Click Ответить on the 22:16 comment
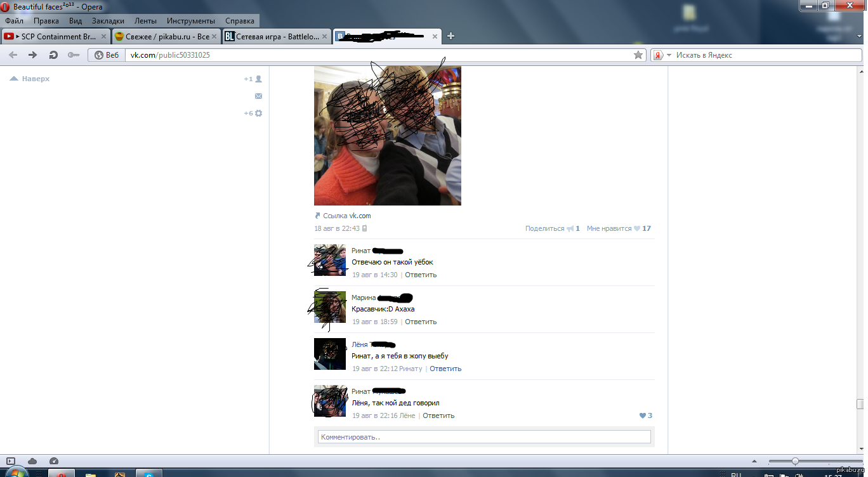868x477 pixels. pos(438,415)
